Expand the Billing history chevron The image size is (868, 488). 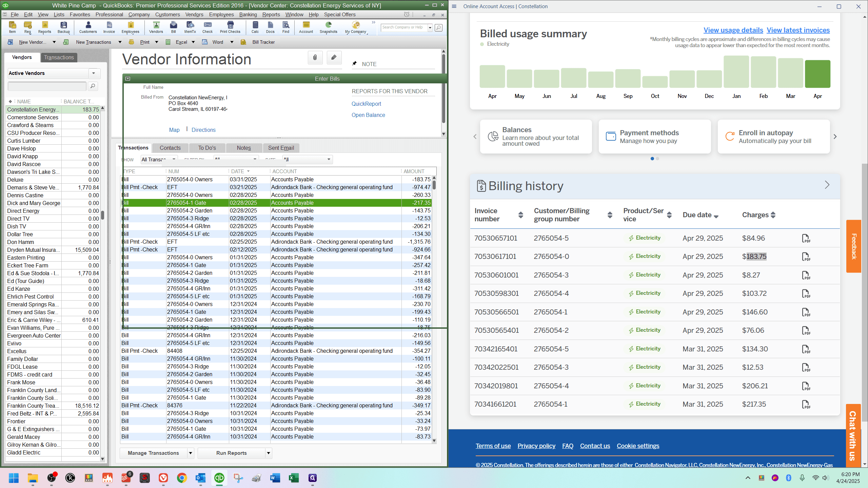[x=827, y=185]
